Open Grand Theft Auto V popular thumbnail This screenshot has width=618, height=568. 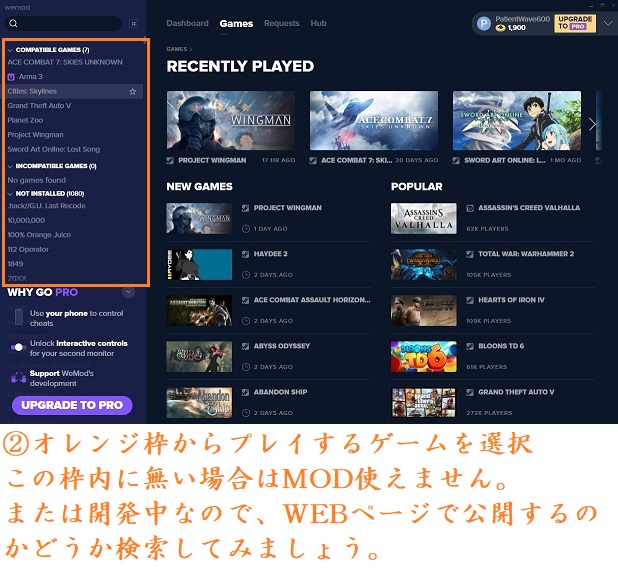pos(424,403)
